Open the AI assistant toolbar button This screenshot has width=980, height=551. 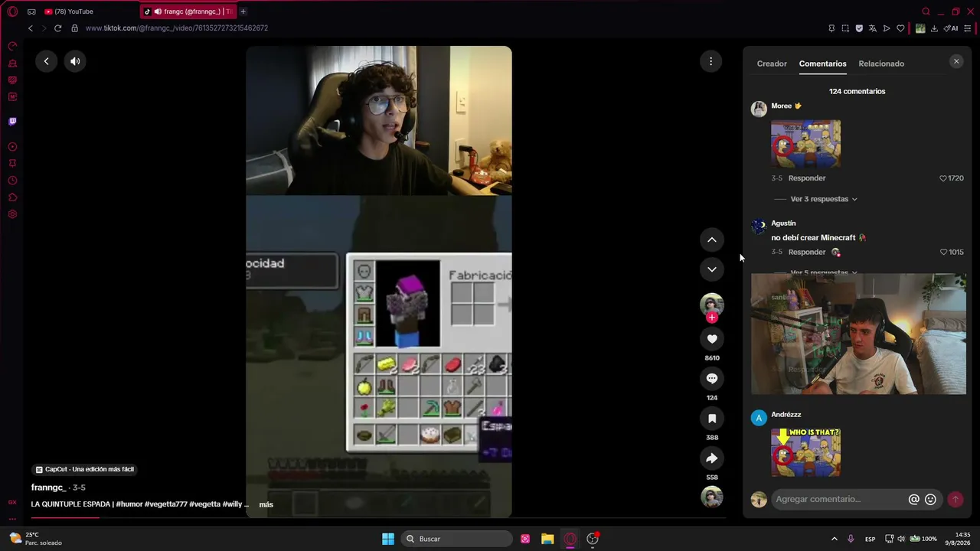pyautogui.click(x=952, y=28)
